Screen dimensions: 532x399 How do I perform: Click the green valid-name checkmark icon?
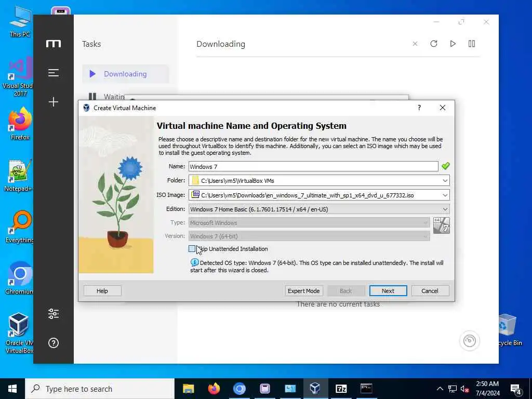pos(445,166)
